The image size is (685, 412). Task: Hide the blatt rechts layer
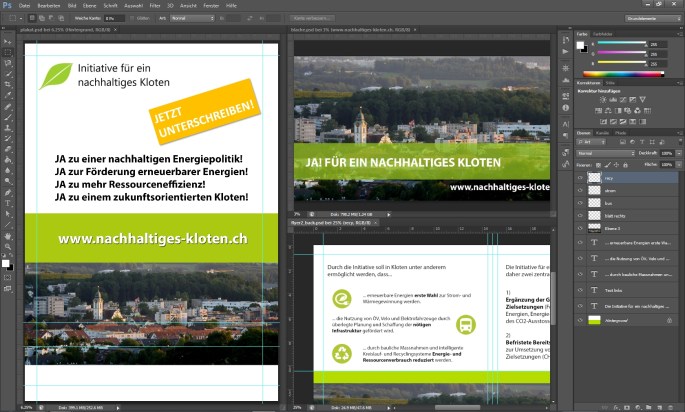(579, 214)
